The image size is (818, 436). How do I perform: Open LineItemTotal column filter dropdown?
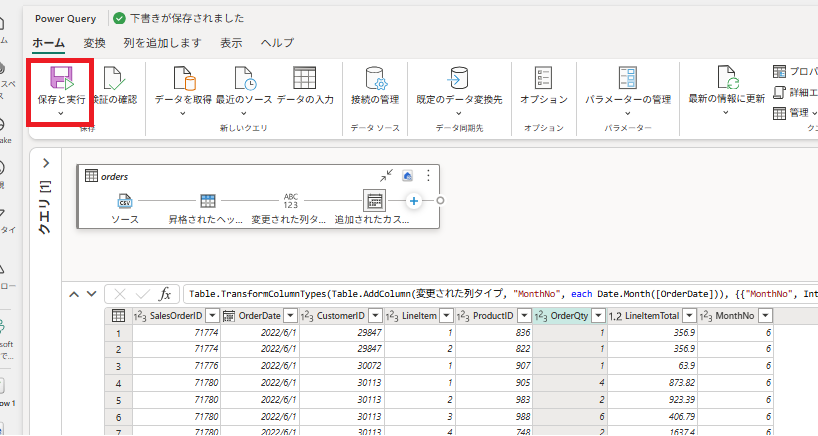click(689, 316)
